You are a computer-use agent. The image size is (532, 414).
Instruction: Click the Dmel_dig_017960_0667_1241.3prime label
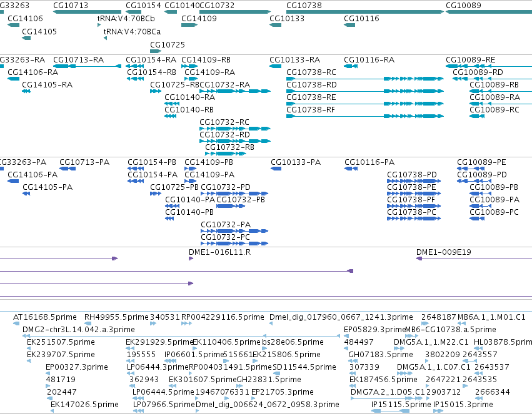click(341, 317)
